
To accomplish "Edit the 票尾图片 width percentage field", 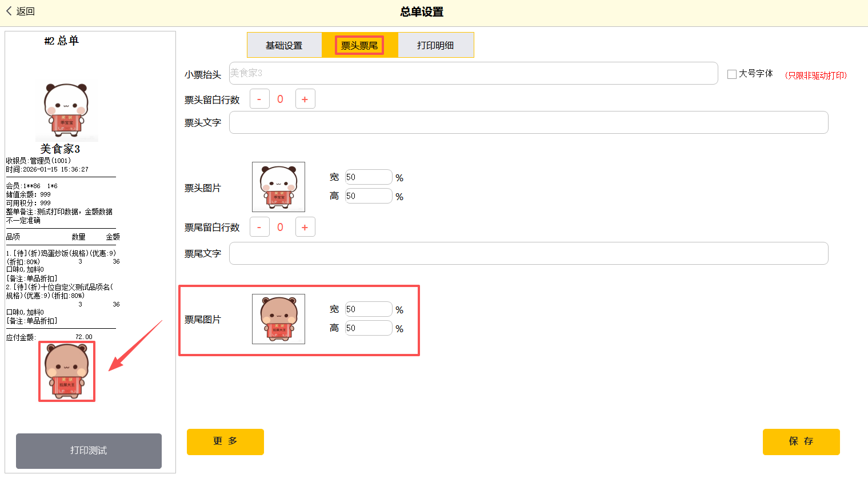I will tap(368, 309).
